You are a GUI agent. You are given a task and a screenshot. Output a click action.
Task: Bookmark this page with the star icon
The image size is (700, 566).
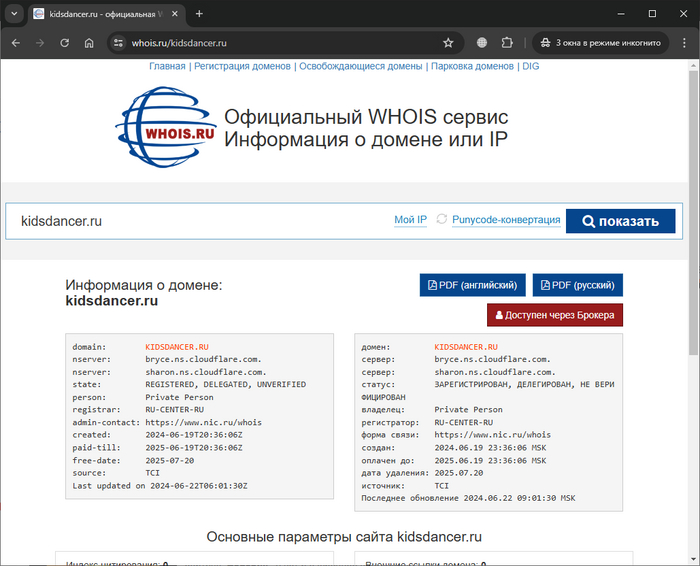tap(448, 43)
